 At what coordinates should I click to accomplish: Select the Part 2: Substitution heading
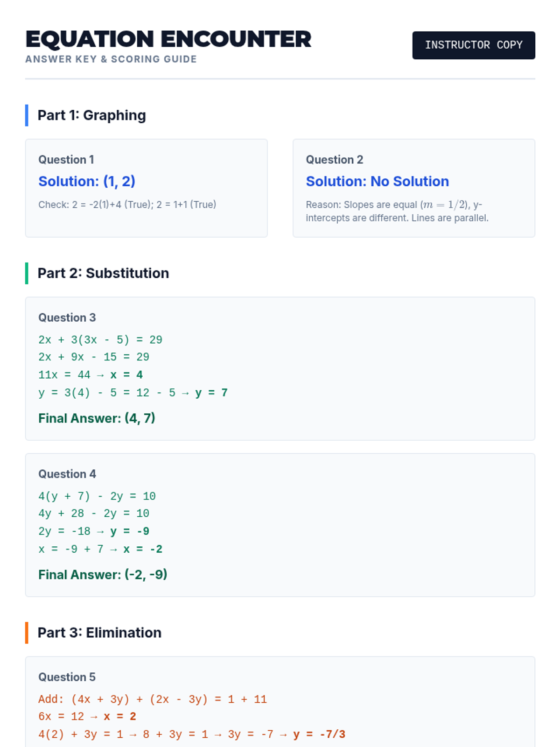pyautogui.click(x=103, y=273)
